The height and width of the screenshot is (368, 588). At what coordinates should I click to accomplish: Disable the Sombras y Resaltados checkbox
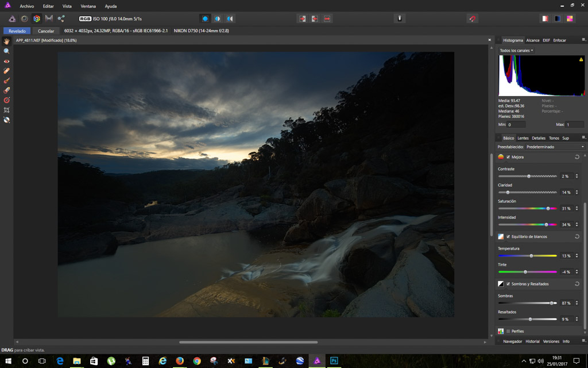coord(508,284)
